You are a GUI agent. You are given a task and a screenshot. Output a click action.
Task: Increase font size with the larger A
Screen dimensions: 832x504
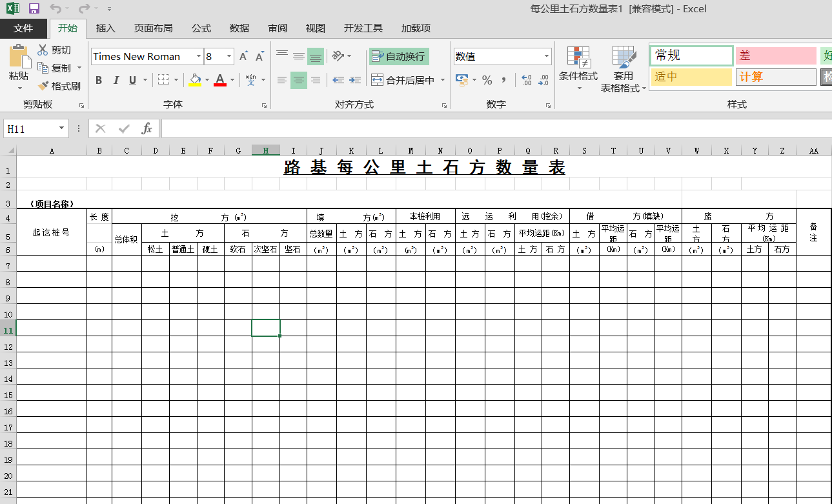pyautogui.click(x=243, y=57)
